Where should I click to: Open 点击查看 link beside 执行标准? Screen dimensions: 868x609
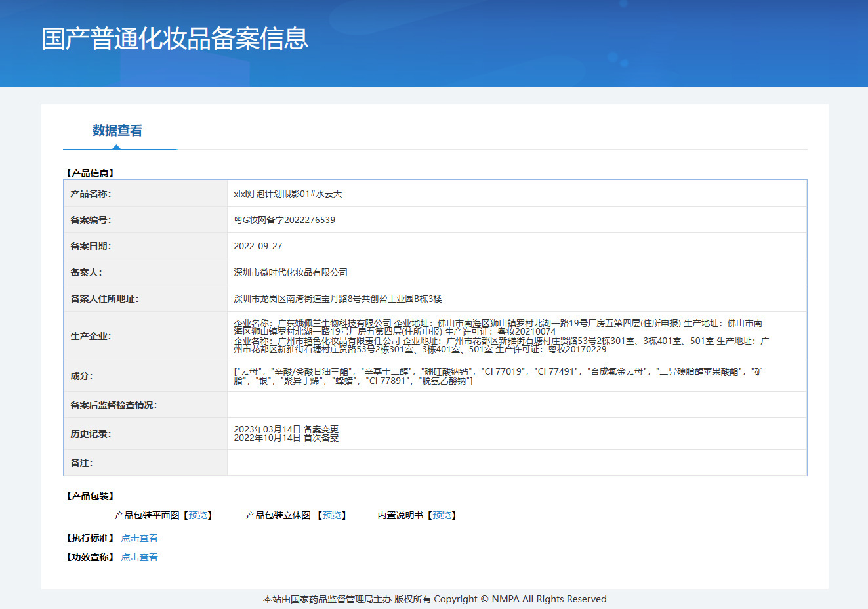click(x=139, y=538)
